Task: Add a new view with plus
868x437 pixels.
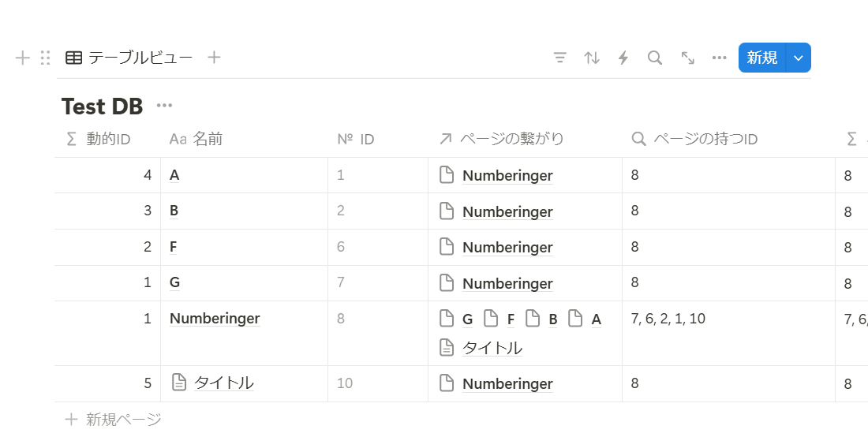Action: coord(214,57)
